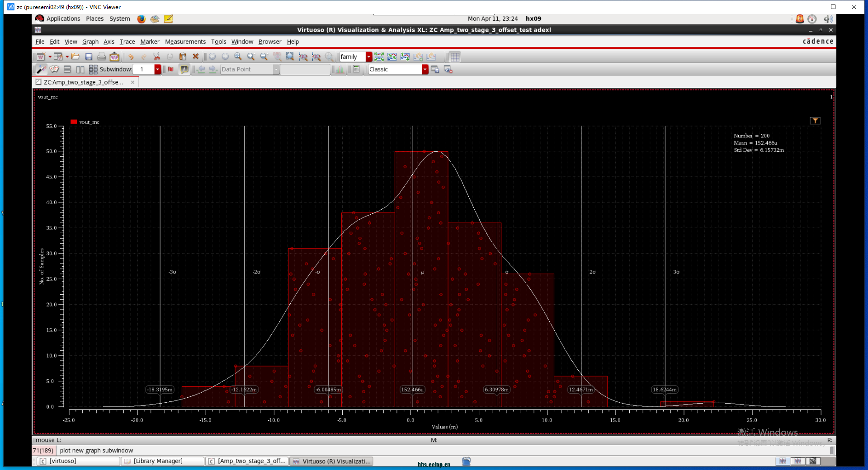Image resolution: width=868 pixels, height=470 pixels.
Task: Open the Applications menu in top panel
Action: [x=63, y=19]
